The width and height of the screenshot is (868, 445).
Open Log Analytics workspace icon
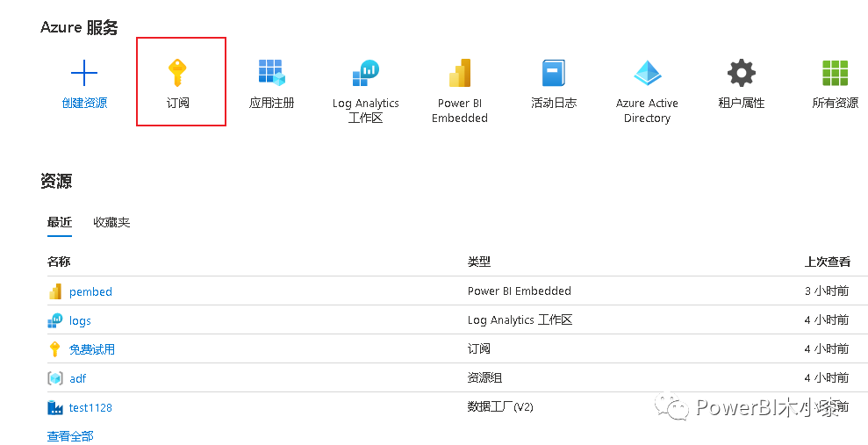(365, 73)
